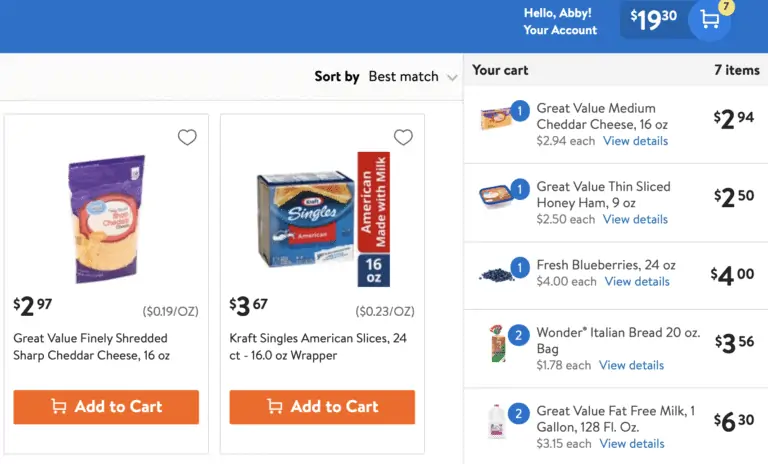Open the Kraft Singles product image
768x464 pixels.
click(322, 220)
